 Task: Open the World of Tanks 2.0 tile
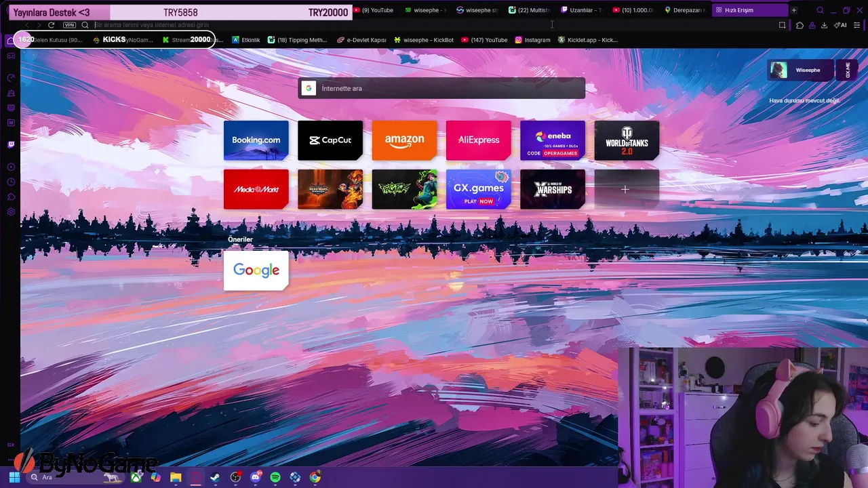coord(627,140)
